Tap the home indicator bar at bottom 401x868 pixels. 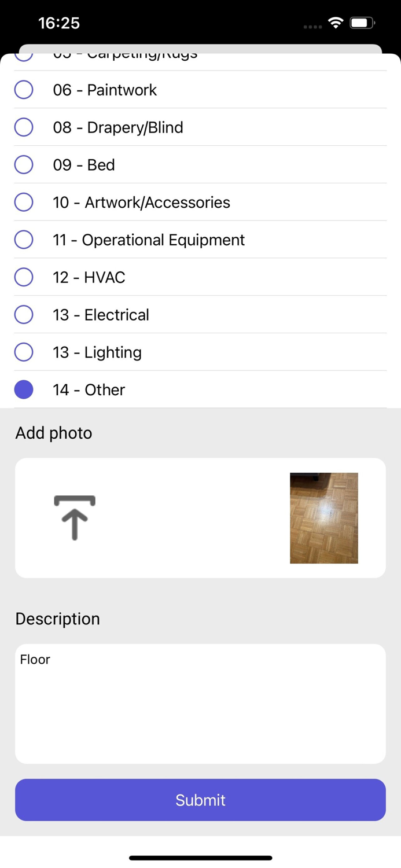pos(200,858)
